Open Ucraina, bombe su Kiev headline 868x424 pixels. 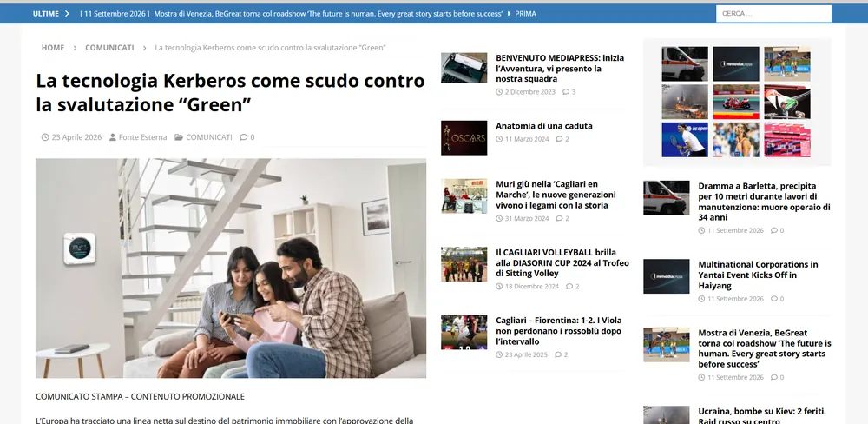click(762, 415)
